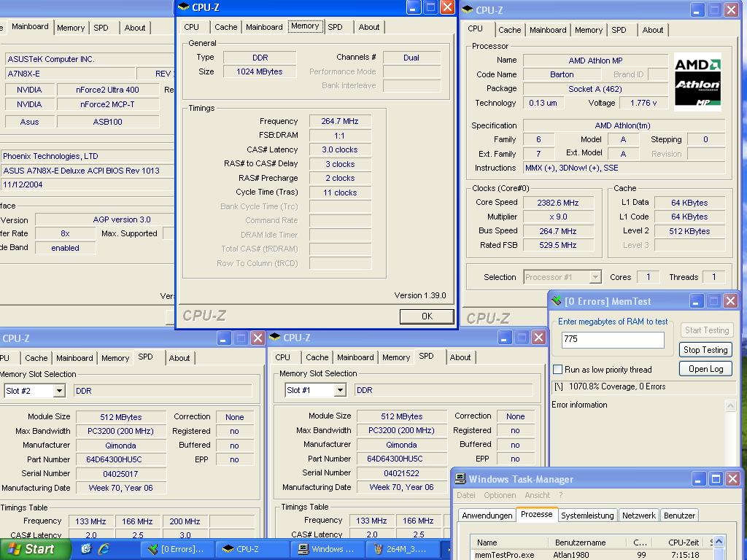Screen dimensions: 747x560
Task: Click OK in the CPU-Z Memory window
Action: click(427, 316)
